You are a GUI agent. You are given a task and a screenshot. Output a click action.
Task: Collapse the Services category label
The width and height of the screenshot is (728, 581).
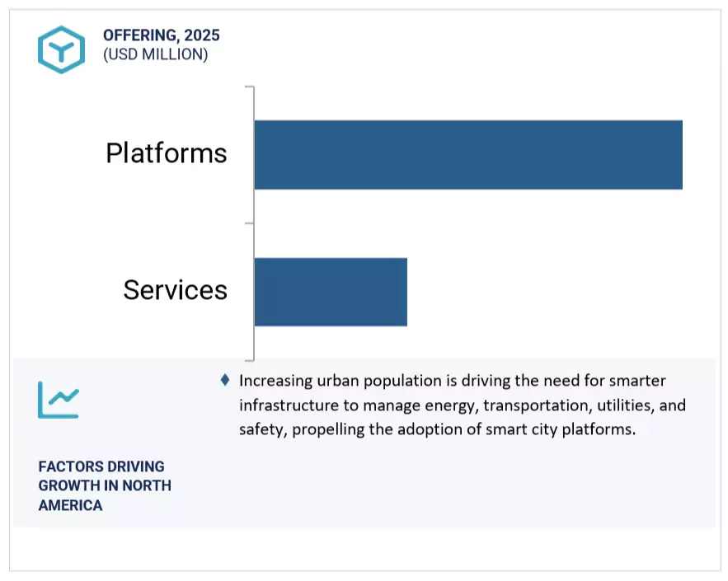(x=176, y=290)
